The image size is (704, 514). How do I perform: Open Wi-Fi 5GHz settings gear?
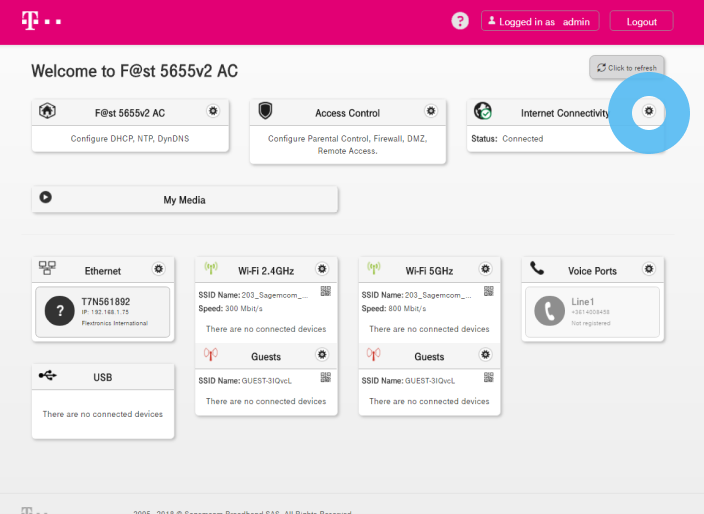coord(485,269)
